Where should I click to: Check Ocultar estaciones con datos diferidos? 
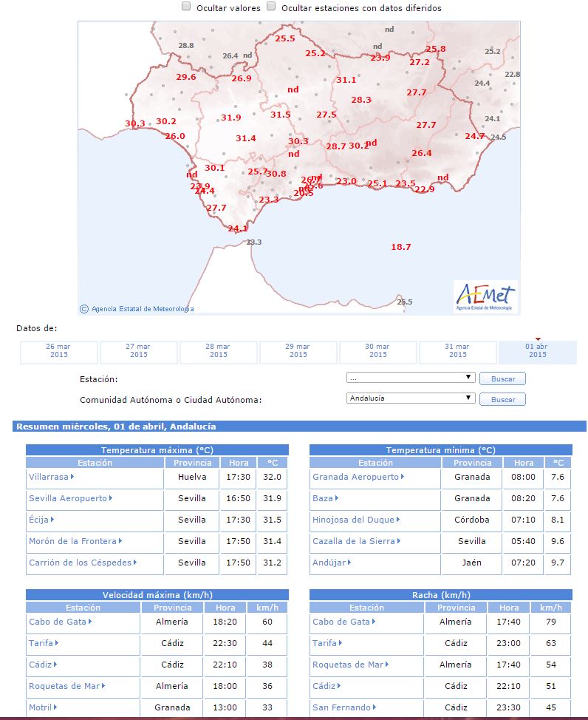[271, 7]
